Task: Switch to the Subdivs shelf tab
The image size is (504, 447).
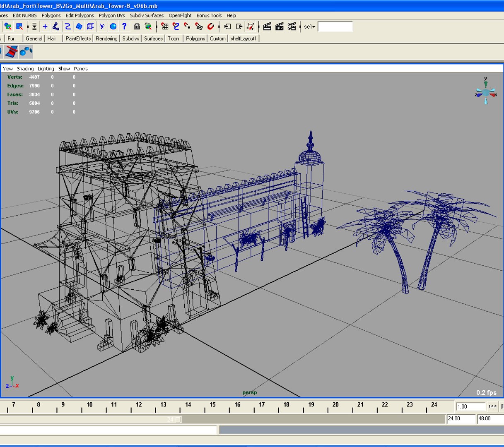Action: click(131, 38)
